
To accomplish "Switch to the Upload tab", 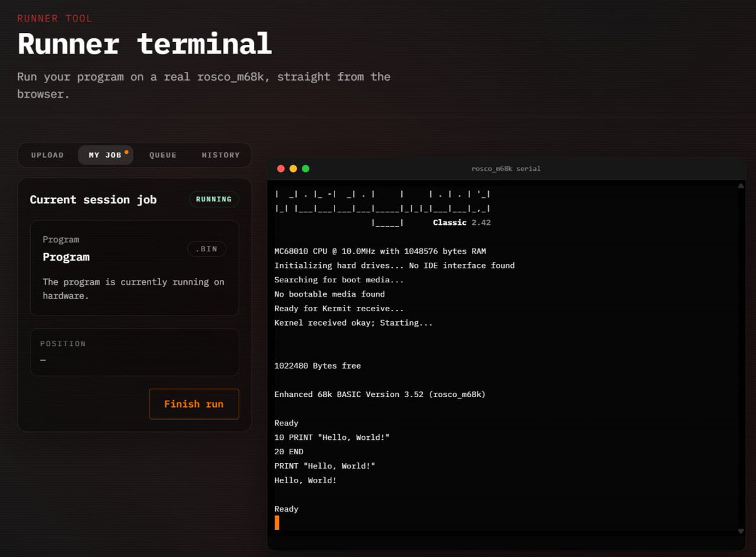I will [47, 155].
